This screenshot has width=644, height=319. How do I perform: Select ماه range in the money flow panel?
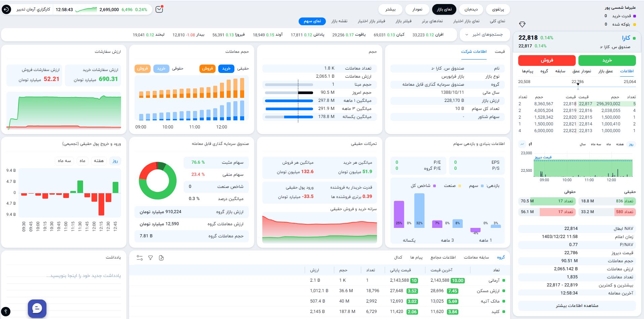(82, 161)
